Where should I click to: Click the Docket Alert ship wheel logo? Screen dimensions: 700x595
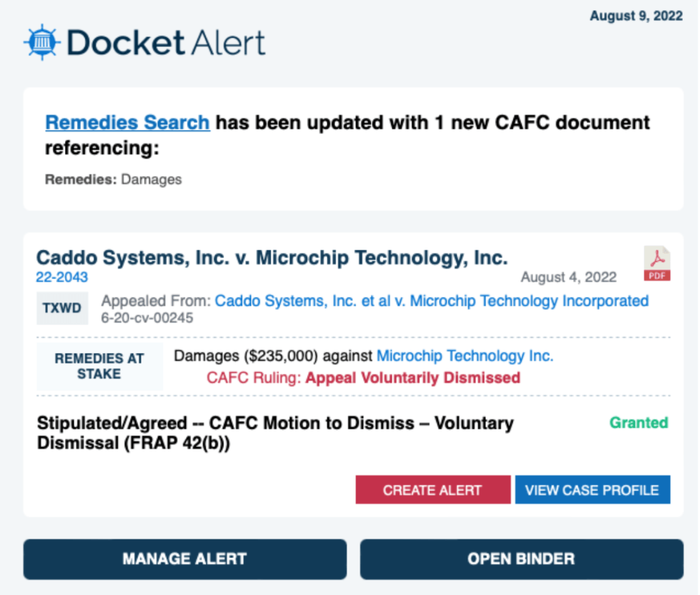(x=42, y=42)
